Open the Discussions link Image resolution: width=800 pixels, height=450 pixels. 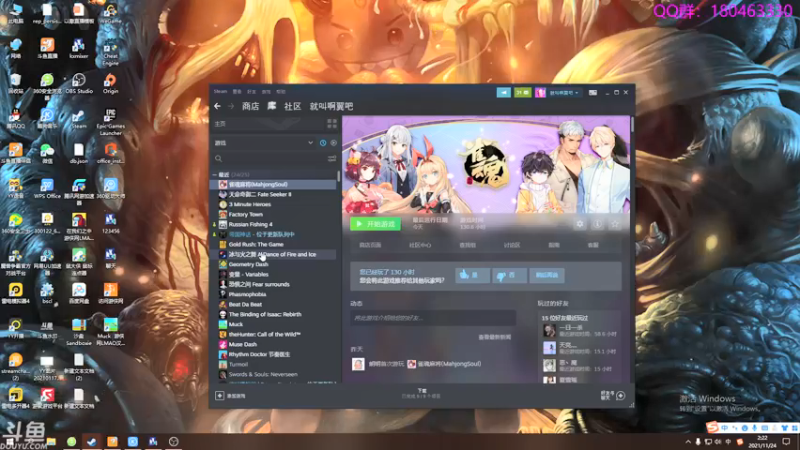coord(512,245)
